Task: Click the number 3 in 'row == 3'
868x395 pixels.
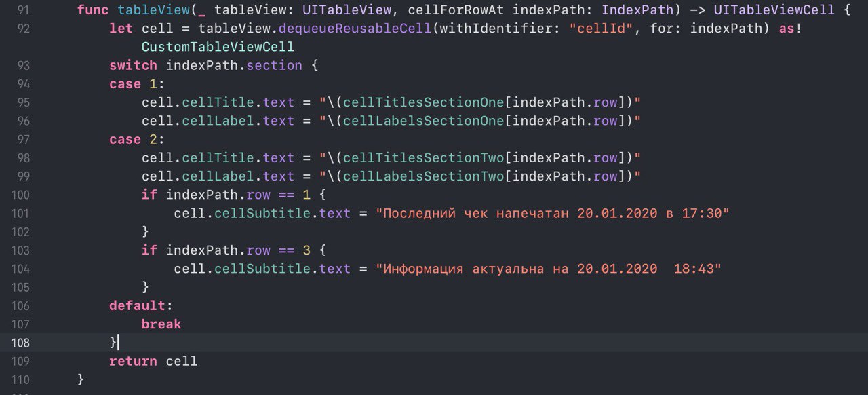Action: 307,250
